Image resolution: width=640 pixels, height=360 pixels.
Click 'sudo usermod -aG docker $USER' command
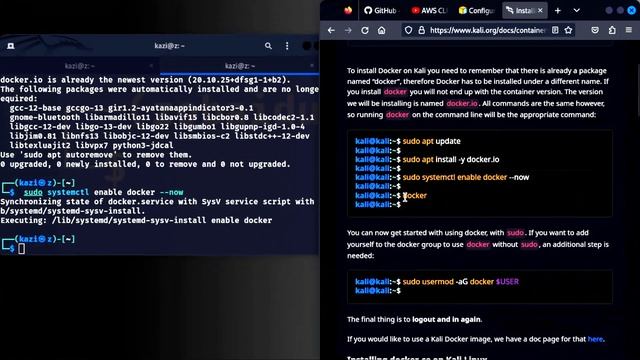(460, 282)
